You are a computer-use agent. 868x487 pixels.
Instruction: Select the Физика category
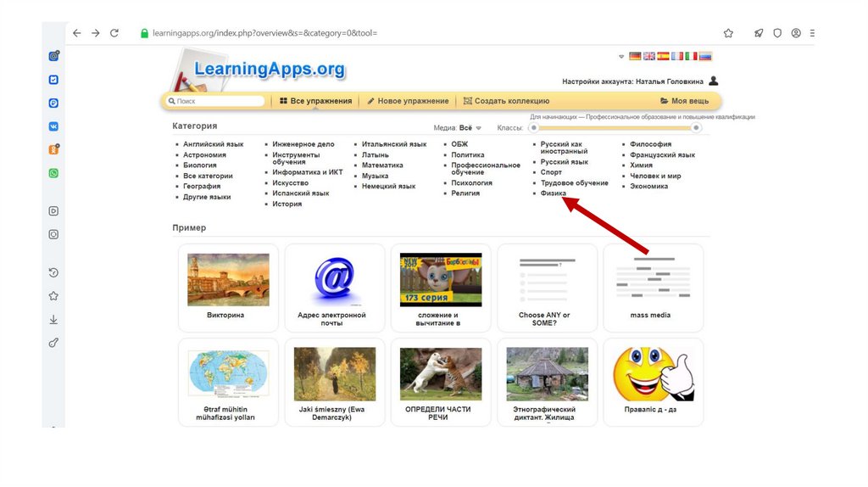[553, 193]
